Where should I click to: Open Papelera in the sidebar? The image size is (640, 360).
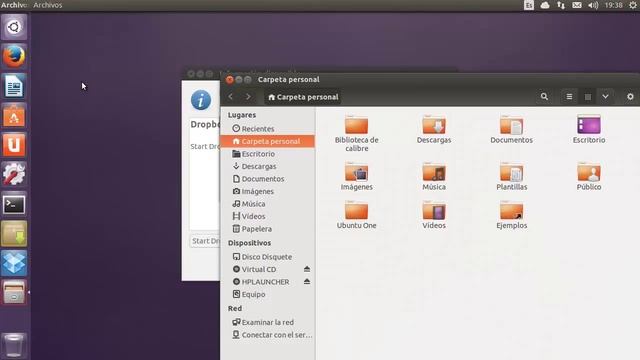(267, 229)
